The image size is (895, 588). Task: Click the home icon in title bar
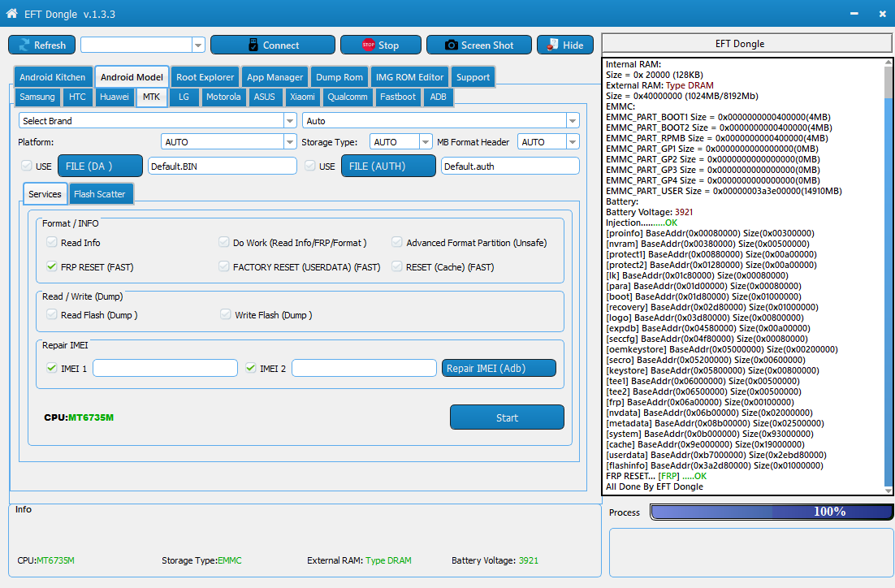[x=11, y=13]
